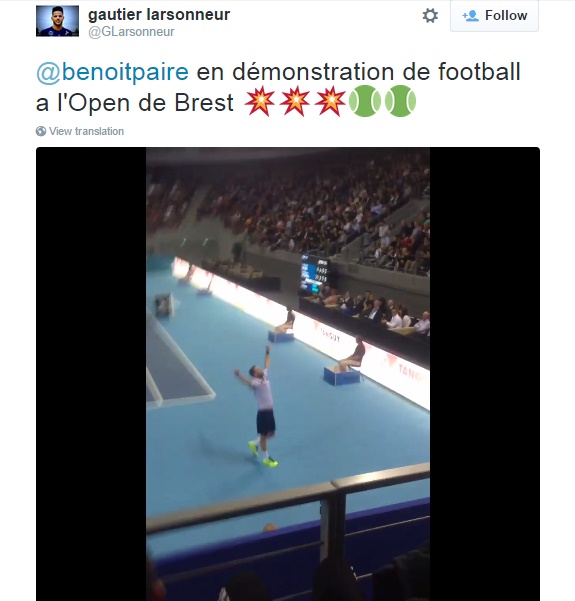Click the third explosion emoji
Image resolution: width=575 pixels, height=601 pixels.
coord(330,101)
